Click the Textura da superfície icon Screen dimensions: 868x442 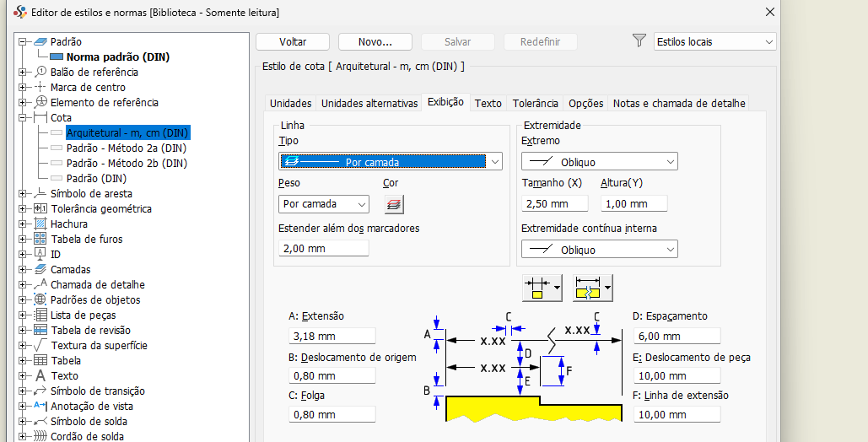(40, 345)
